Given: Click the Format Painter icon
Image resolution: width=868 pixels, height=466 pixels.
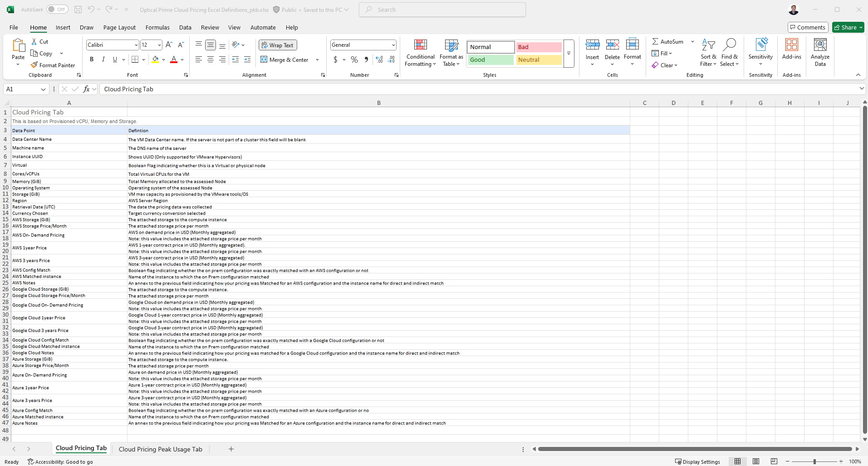Looking at the screenshot, I should point(34,65).
